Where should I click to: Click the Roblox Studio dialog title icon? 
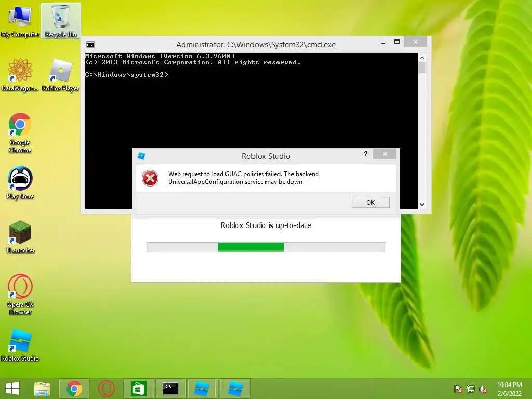pos(141,156)
